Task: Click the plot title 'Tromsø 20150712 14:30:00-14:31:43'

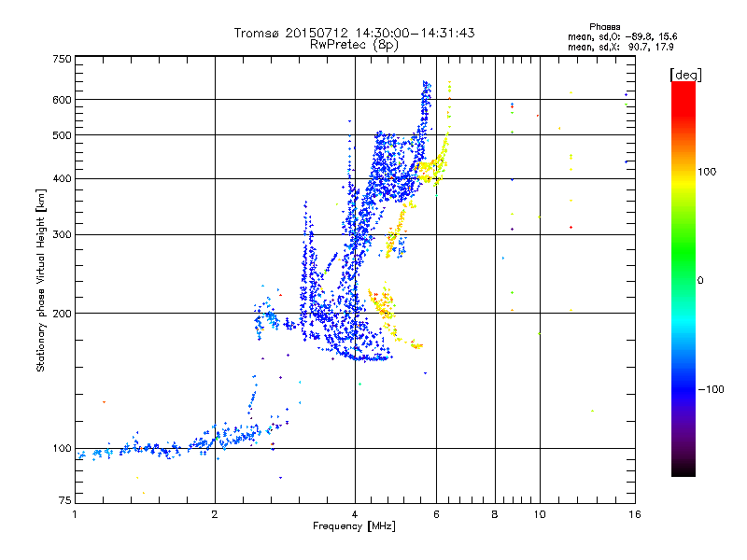Action: click(354, 33)
